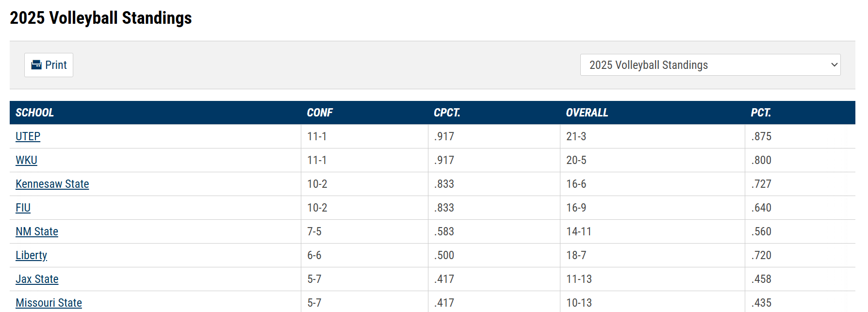Screen dimensions: 868x312
Task: Click the OVERALL column header
Action: [x=587, y=113]
